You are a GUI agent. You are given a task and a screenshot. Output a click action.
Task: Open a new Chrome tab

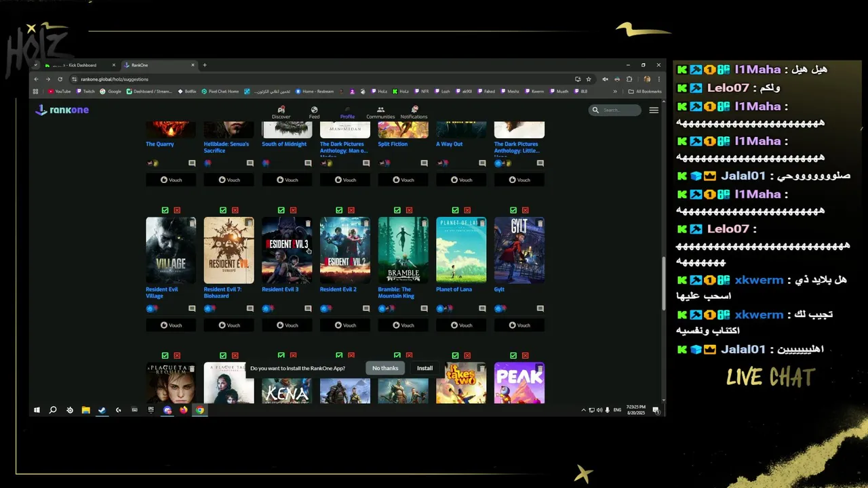(x=205, y=65)
